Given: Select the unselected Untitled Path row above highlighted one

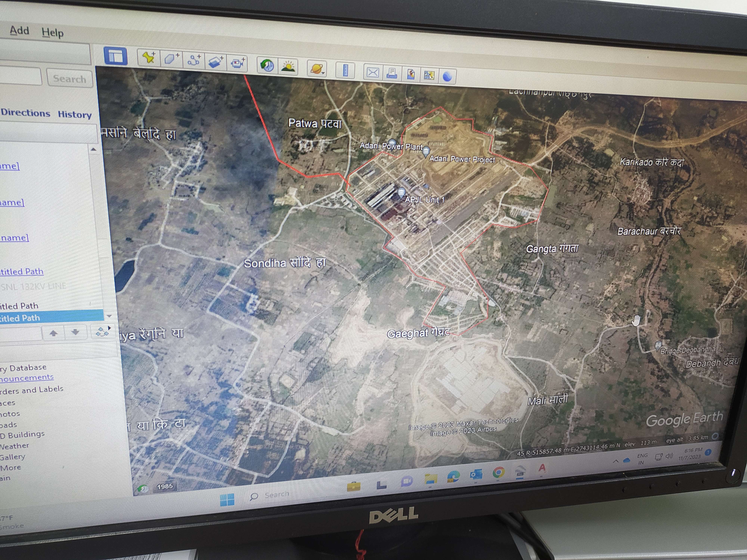Looking at the screenshot, I should coord(19,306).
